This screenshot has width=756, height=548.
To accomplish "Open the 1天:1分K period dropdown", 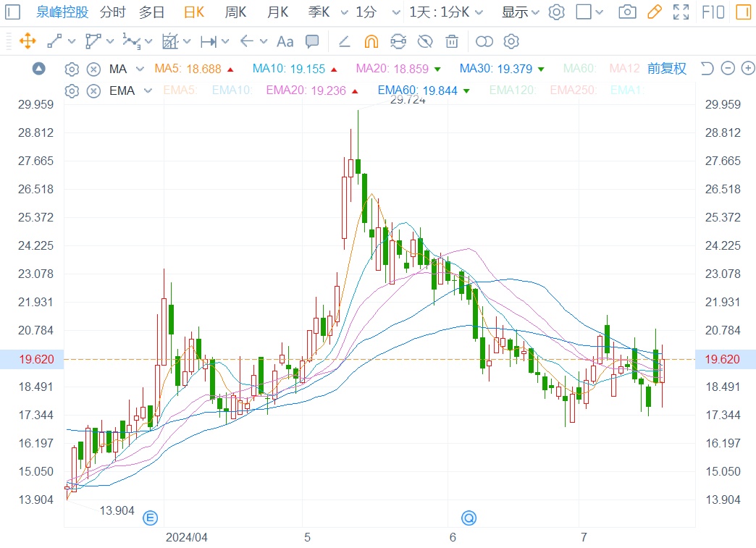I will tap(446, 12).
